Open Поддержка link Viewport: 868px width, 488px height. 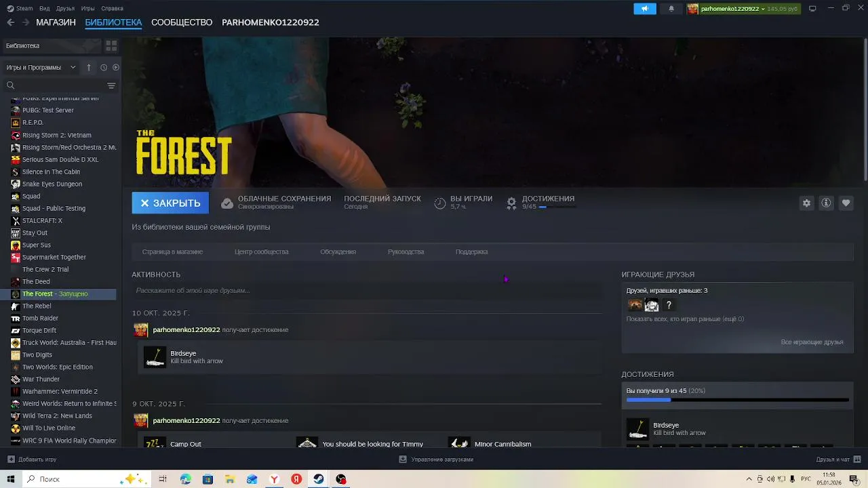pyautogui.click(x=471, y=251)
